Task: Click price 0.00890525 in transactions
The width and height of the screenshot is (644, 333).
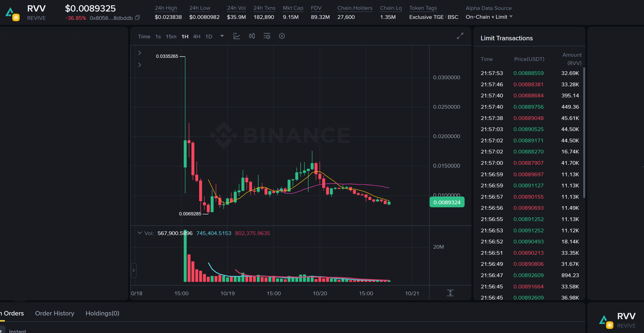Action: click(x=528, y=129)
